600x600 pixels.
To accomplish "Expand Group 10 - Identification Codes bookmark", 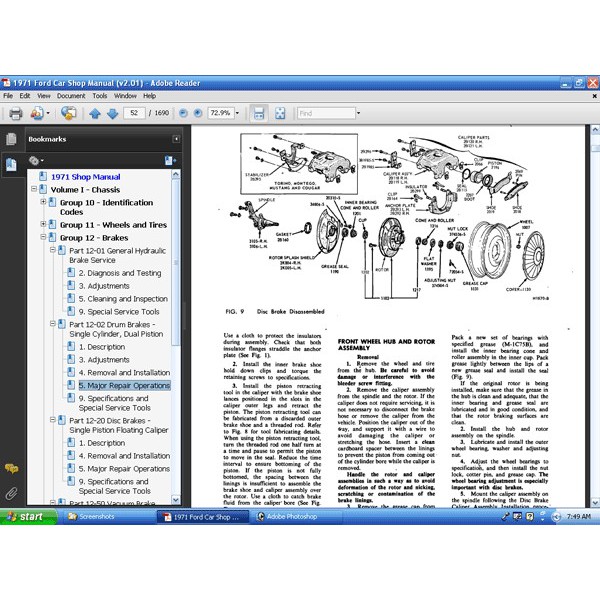I will pyautogui.click(x=44, y=202).
